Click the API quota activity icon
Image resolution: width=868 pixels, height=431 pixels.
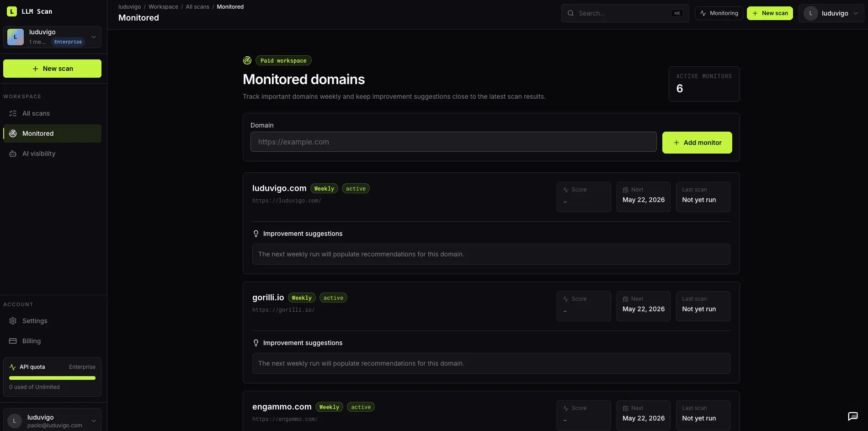(x=12, y=367)
